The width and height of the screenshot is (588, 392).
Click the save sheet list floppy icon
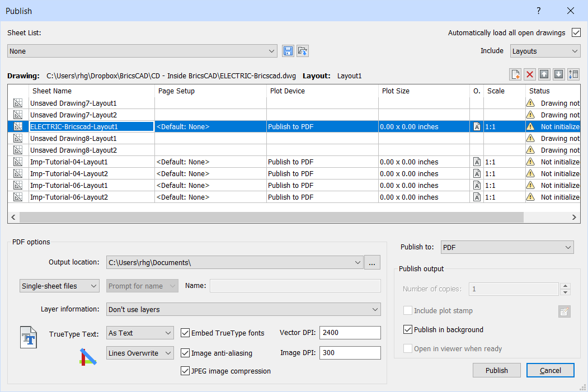[x=288, y=51]
